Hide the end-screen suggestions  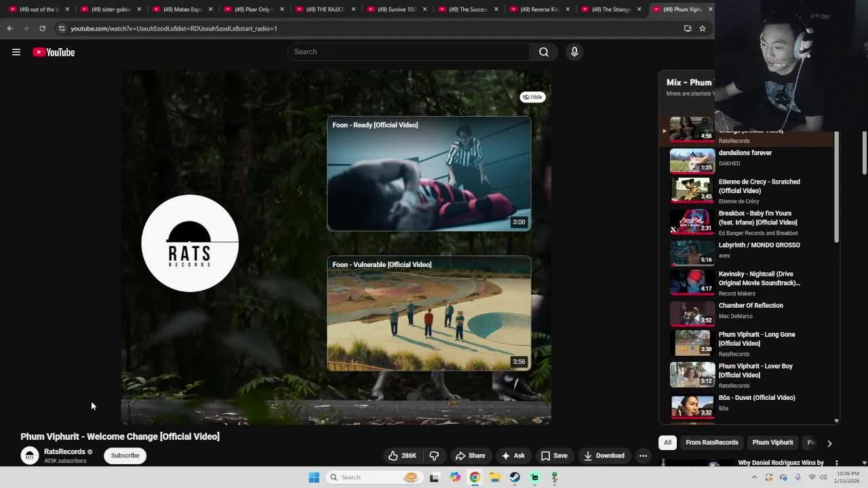(x=533, y=97)
